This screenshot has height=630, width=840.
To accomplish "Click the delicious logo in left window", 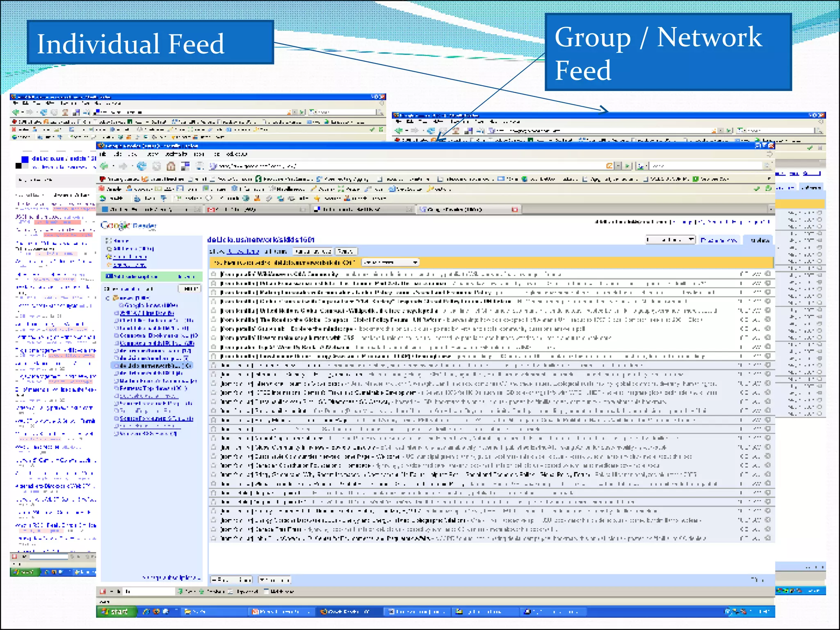I will tap(22, 162).
